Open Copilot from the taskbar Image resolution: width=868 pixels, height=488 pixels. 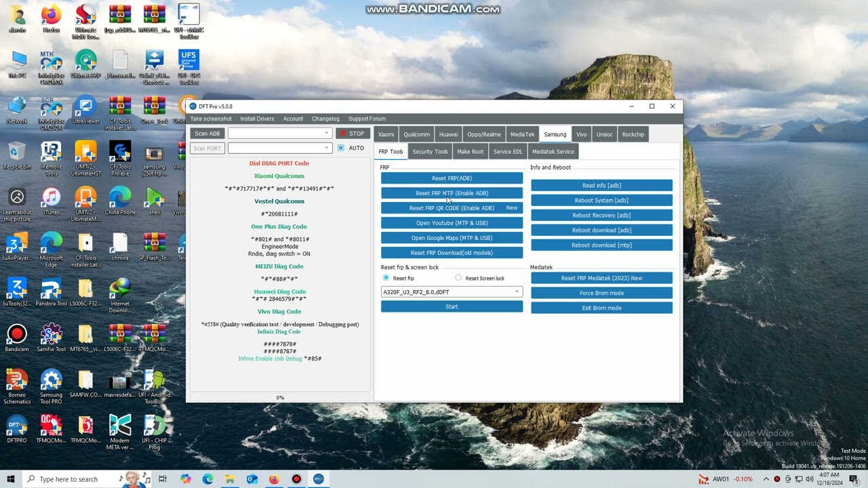[x=185, y=479]
